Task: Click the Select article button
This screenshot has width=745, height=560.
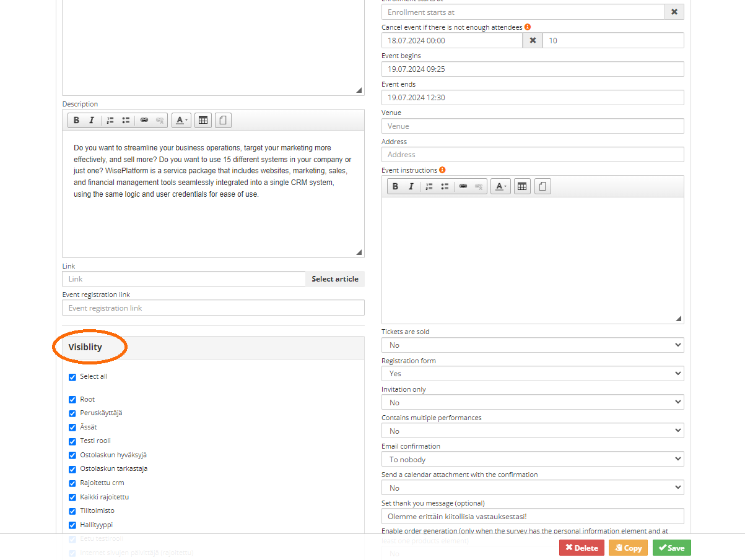Action: (x=335, y=279)
